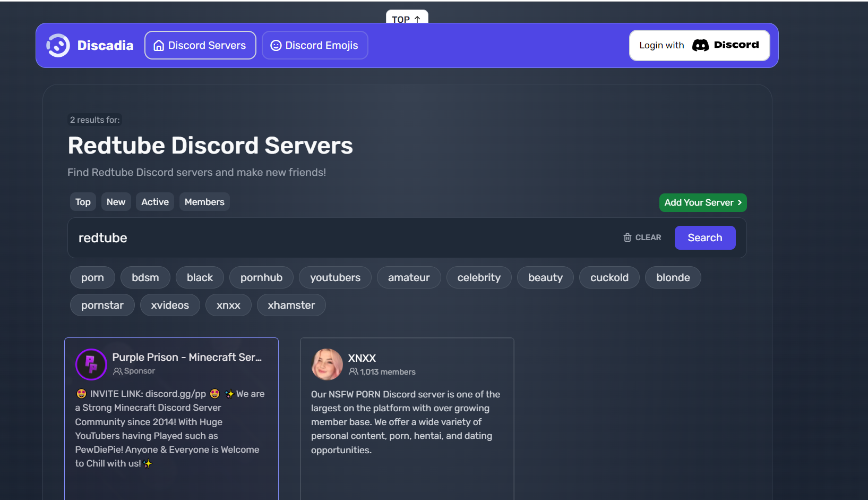Select the youtubers tag chip

pos(335,277)
